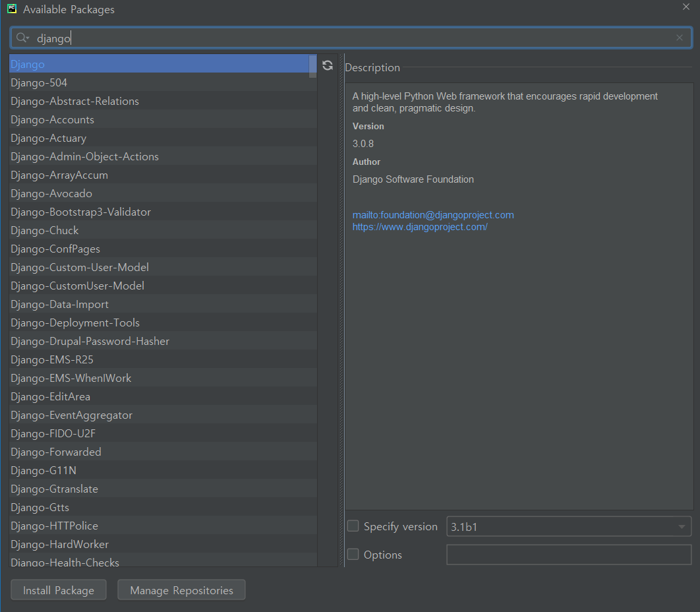Screen dimensions: 700x612
Task: Select Django-Actuary package
Action: pyautogui.click(x=163, y=138)
